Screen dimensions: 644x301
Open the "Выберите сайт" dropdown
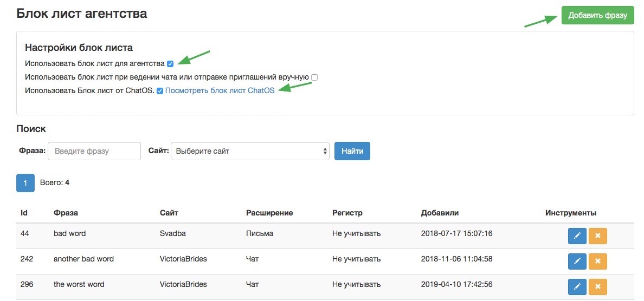click(x=250, y=151)
